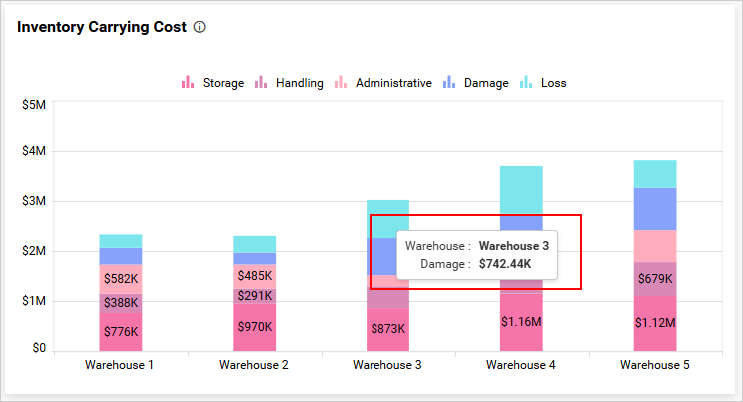Pick the $485K Administrative segment of Warehouse 2

(x=254, y=276)
